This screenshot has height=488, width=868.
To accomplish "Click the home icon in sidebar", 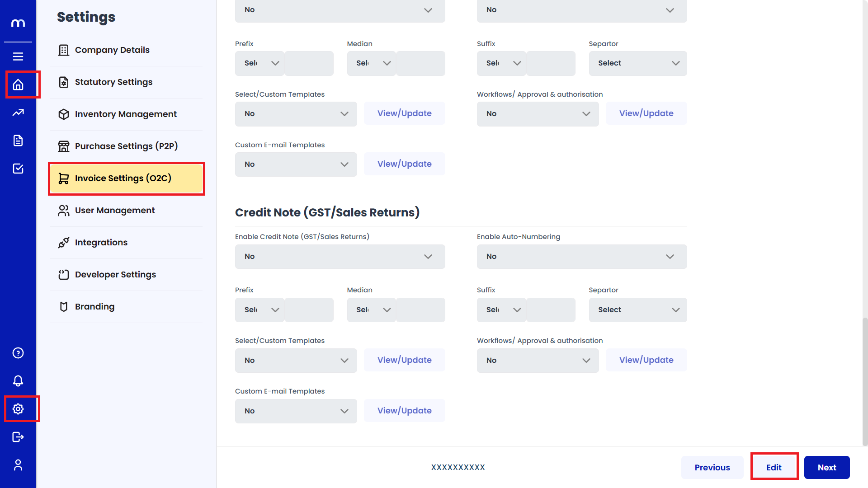I will click(18, 84).
